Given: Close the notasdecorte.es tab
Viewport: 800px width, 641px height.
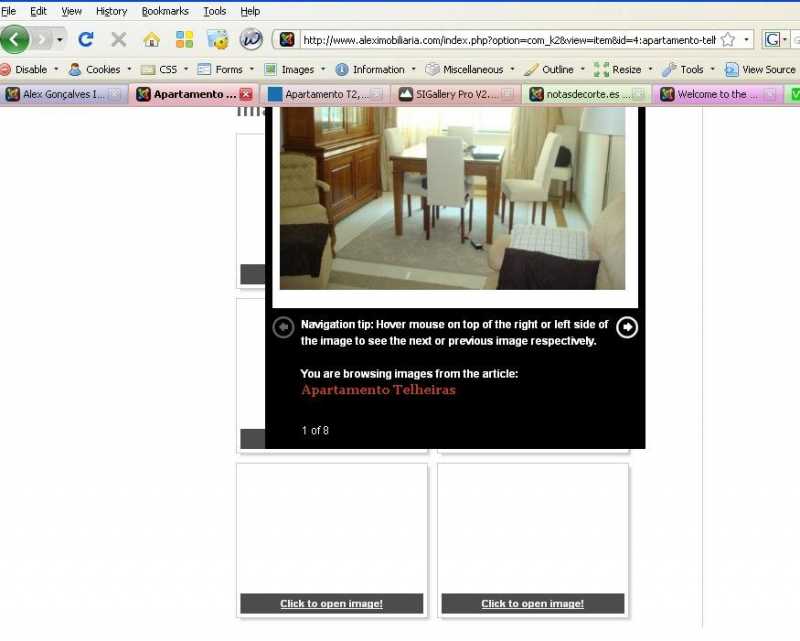Looking at the screenshot, I should (x=638, y=94).
